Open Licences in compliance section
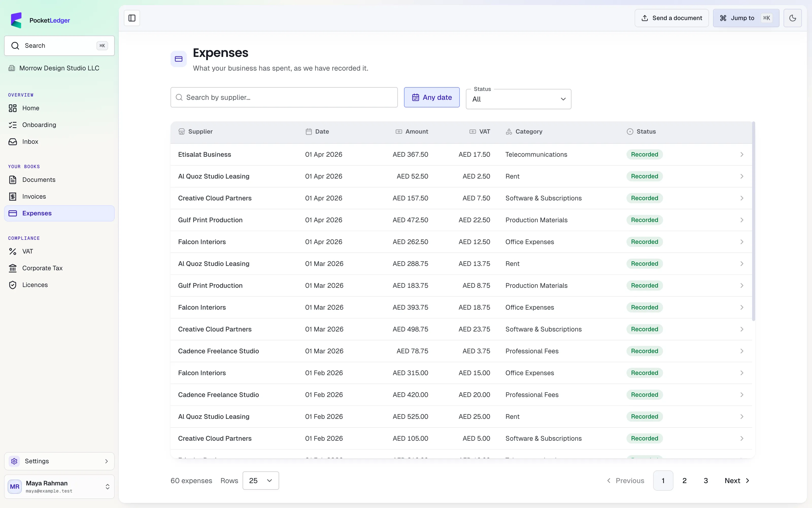The width and height of the screenshot is (812, 508). pos(59,285)
